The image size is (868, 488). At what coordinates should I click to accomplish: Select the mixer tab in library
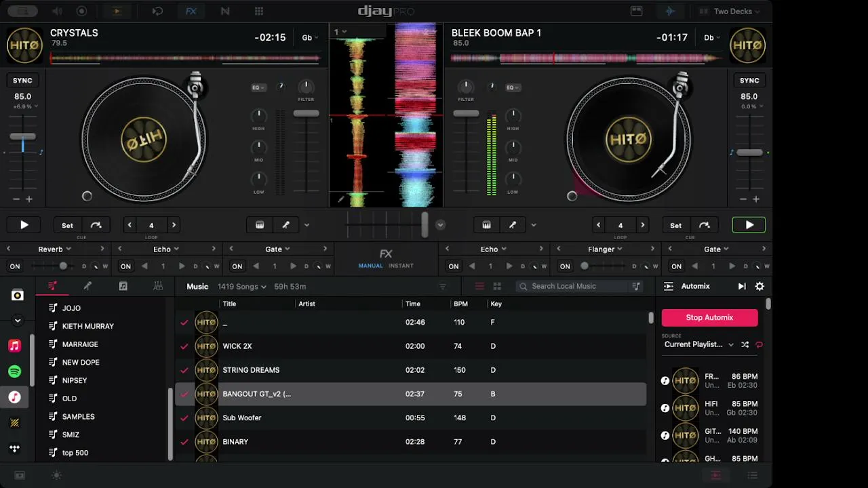click(158, 286)
